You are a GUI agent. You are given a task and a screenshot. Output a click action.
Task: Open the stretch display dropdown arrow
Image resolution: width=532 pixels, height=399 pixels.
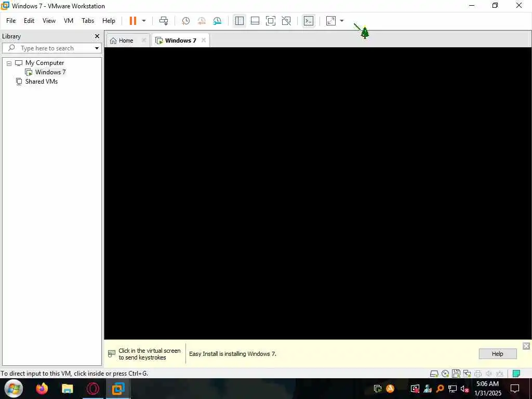342,21
